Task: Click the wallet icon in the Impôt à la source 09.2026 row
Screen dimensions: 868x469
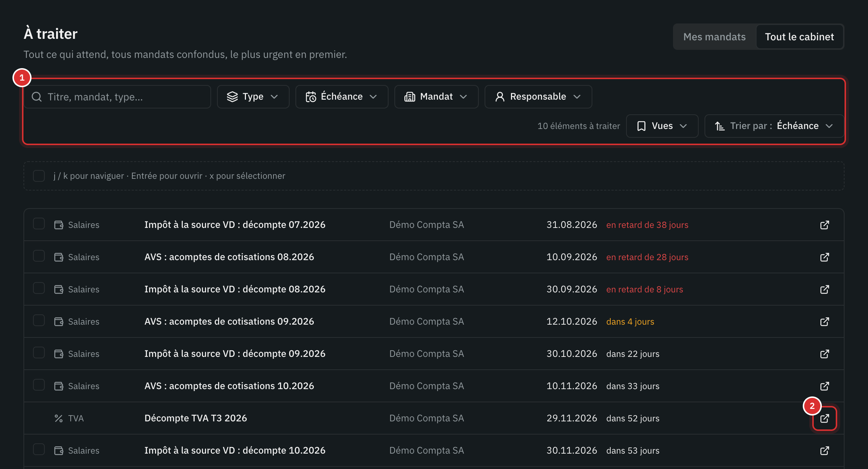Action: pyautogui.click(x=59, y=354)
